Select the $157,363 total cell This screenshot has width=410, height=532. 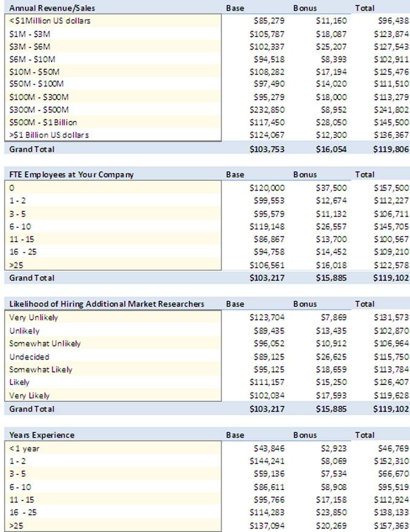(x=391, y=526)
